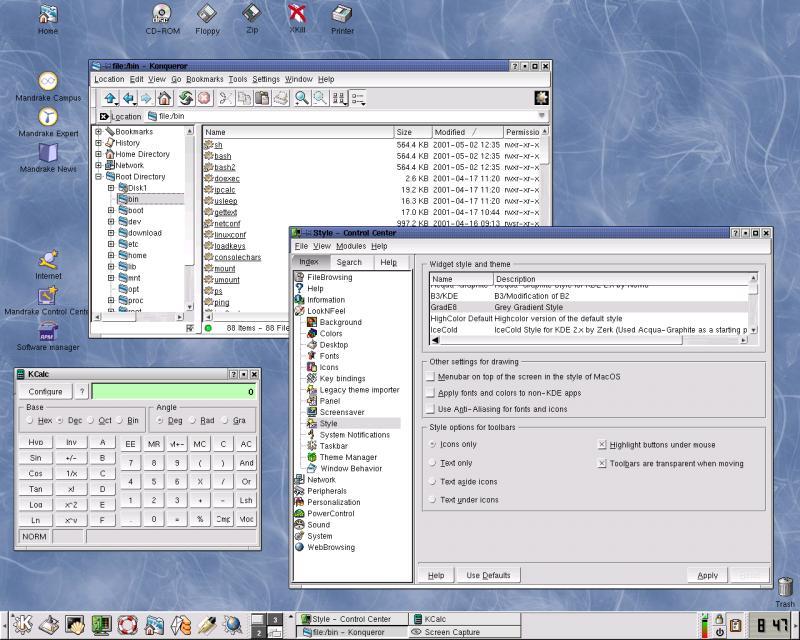Check Apply fonts and colors to non-KDE apps
Image resolution: width=800 pixels, height=640 pixels.
point(431,393)
